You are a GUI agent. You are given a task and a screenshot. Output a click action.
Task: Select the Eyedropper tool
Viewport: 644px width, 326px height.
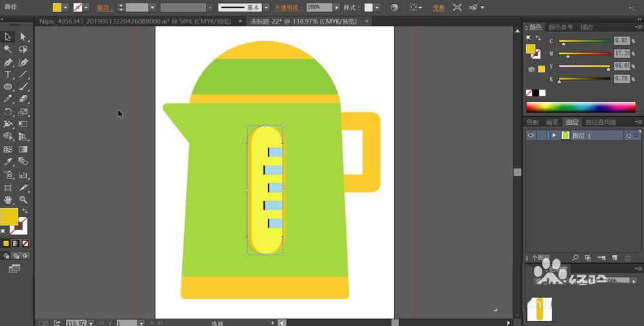click(8, 162)
